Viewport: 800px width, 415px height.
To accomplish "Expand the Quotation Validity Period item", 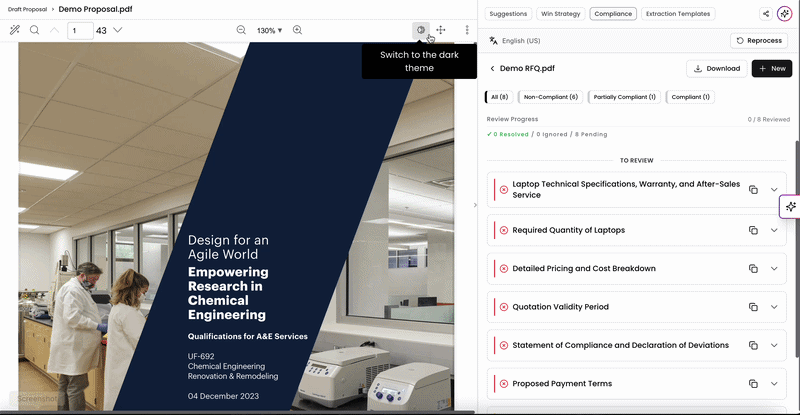I will click(774, 307).
